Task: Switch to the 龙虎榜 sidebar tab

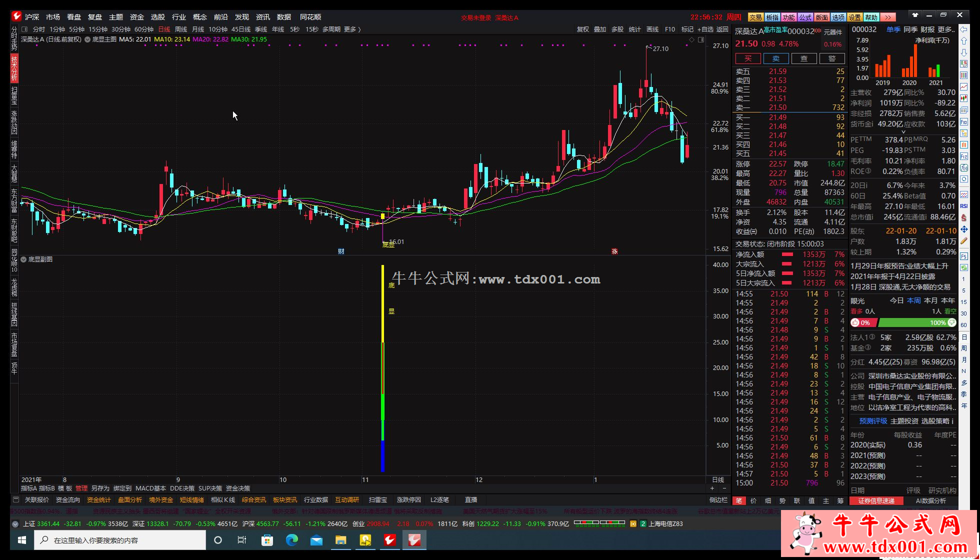Action: [14, 288]
